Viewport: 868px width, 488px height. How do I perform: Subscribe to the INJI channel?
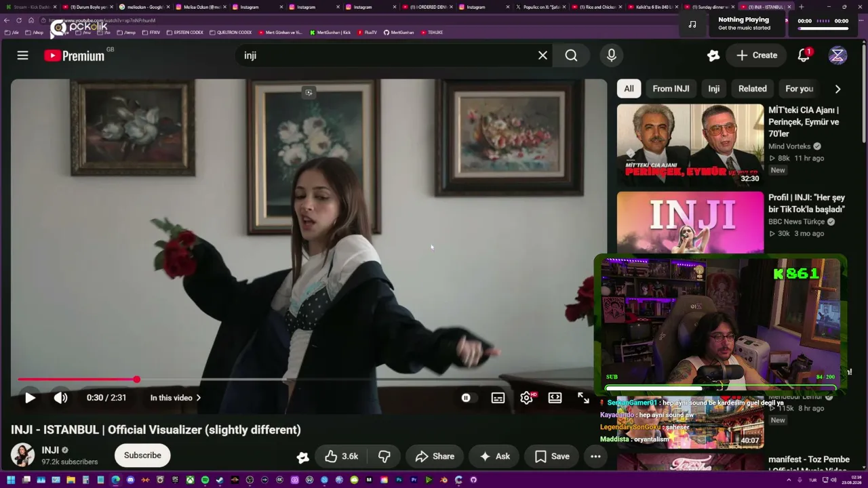[x=142, y=455]
